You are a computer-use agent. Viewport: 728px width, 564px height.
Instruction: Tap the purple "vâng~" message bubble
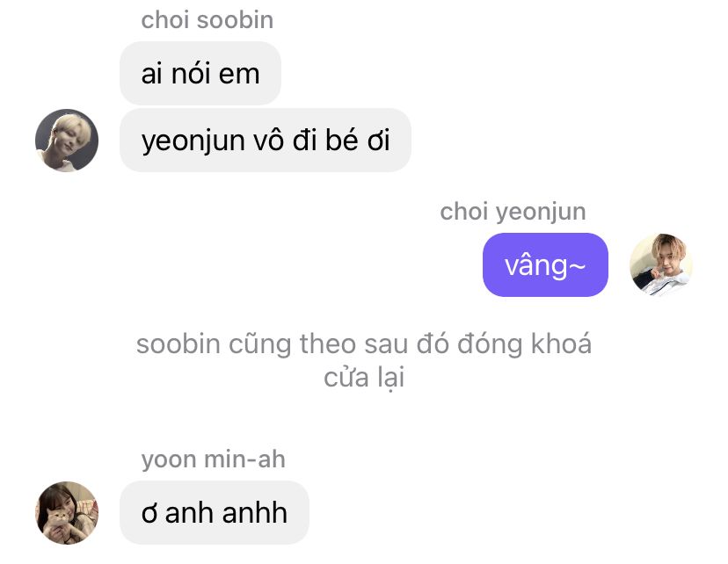tap(545, 264)
